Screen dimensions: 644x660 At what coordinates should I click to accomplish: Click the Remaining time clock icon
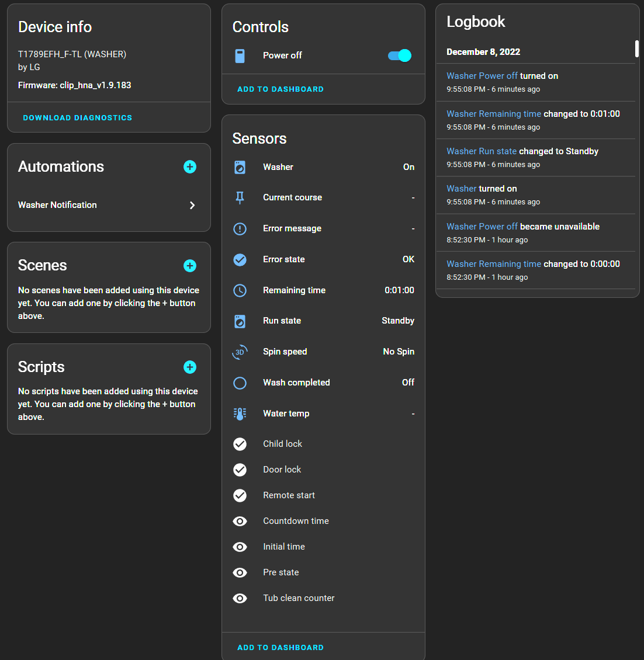(240, 290)
